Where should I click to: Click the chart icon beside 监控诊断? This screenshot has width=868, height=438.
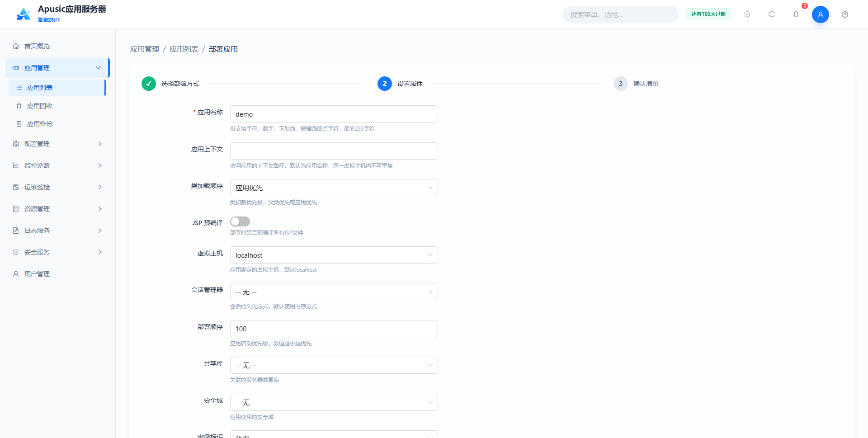point(16,165)
